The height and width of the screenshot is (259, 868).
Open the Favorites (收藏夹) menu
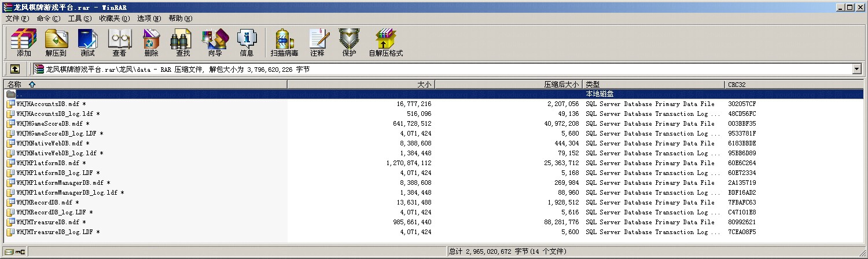pyautogui.click(x=114, y=19)
